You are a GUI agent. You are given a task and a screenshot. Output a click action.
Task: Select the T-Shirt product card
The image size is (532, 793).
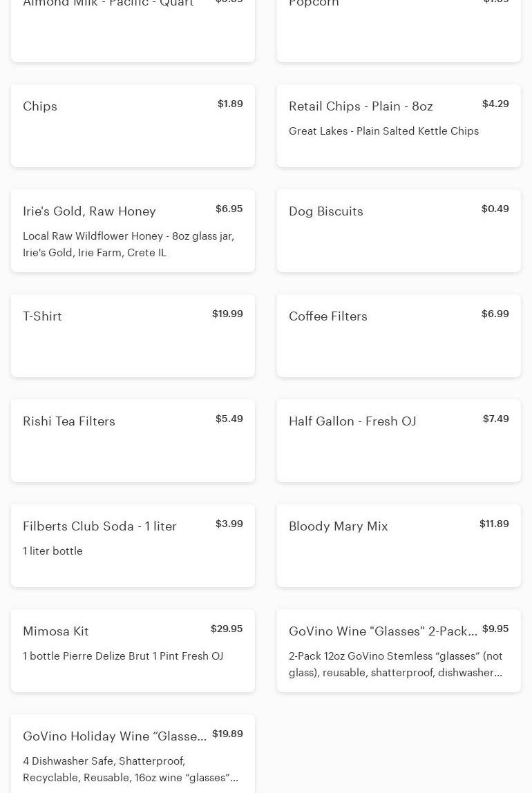click(x=133, y=336)
